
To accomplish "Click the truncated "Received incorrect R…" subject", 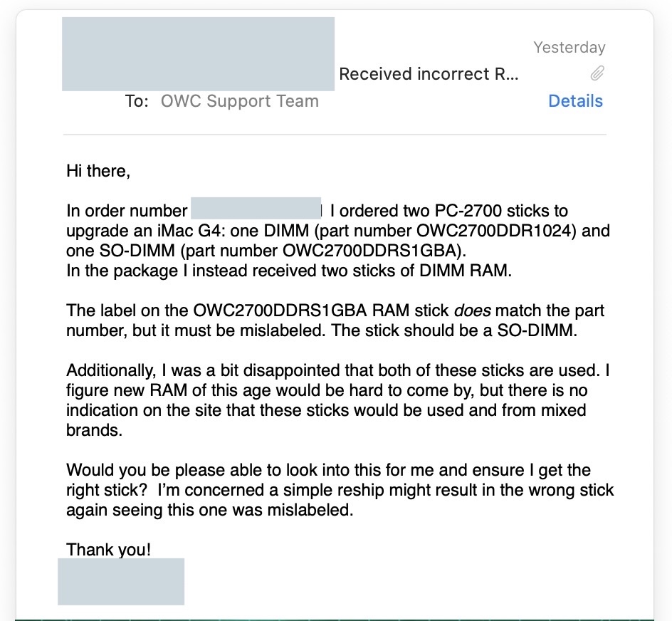I will pos(429,74).
